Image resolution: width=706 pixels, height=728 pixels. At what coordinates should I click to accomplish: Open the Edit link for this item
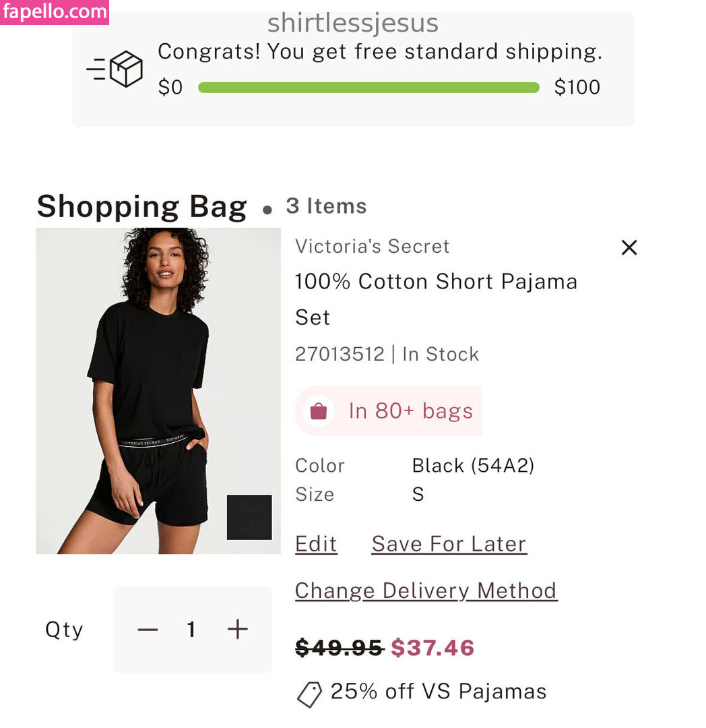point(316,544)
